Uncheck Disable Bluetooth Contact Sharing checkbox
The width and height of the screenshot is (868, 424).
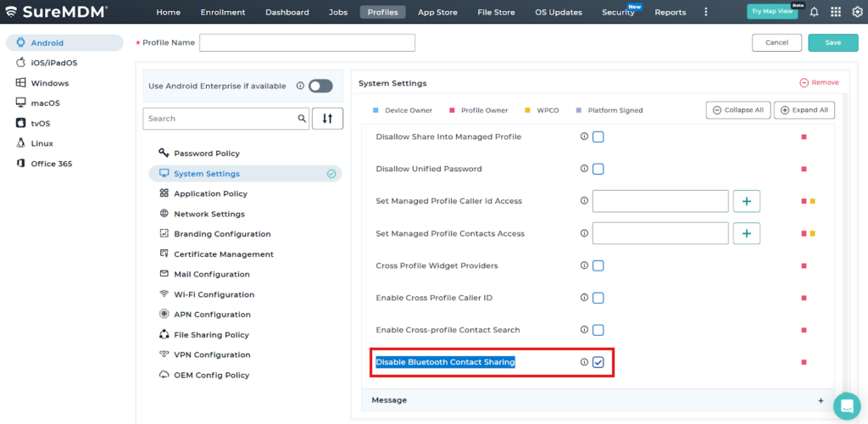pos(598,362)
